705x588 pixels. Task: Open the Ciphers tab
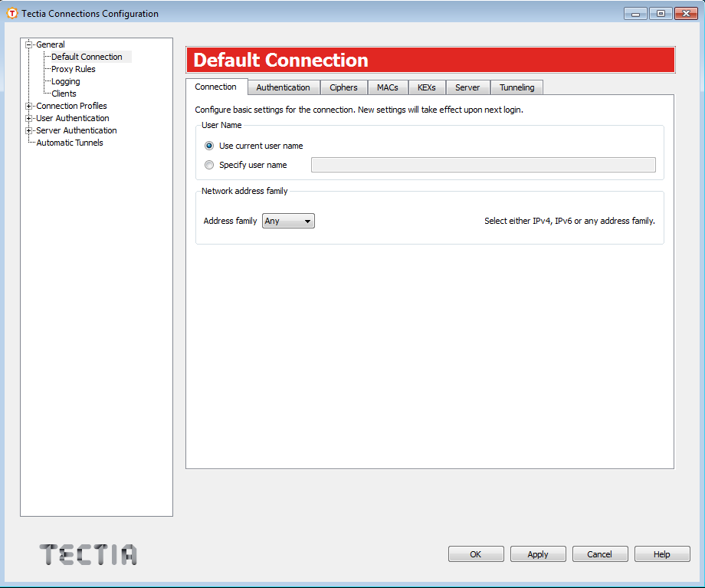(343, 87)
